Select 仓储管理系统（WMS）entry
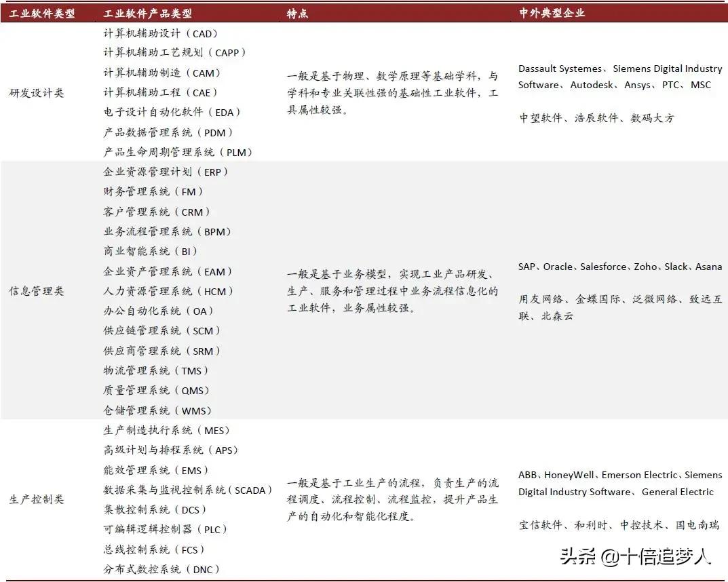 click(157, 410)
